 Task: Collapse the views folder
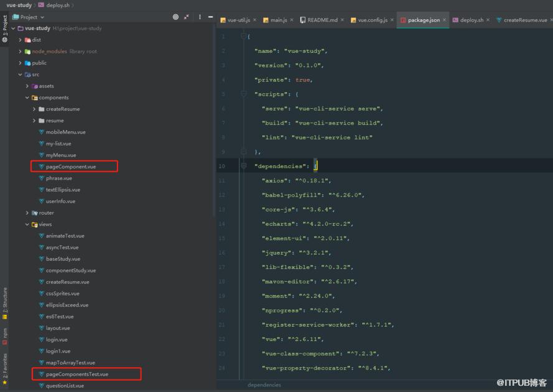point(27,225)
